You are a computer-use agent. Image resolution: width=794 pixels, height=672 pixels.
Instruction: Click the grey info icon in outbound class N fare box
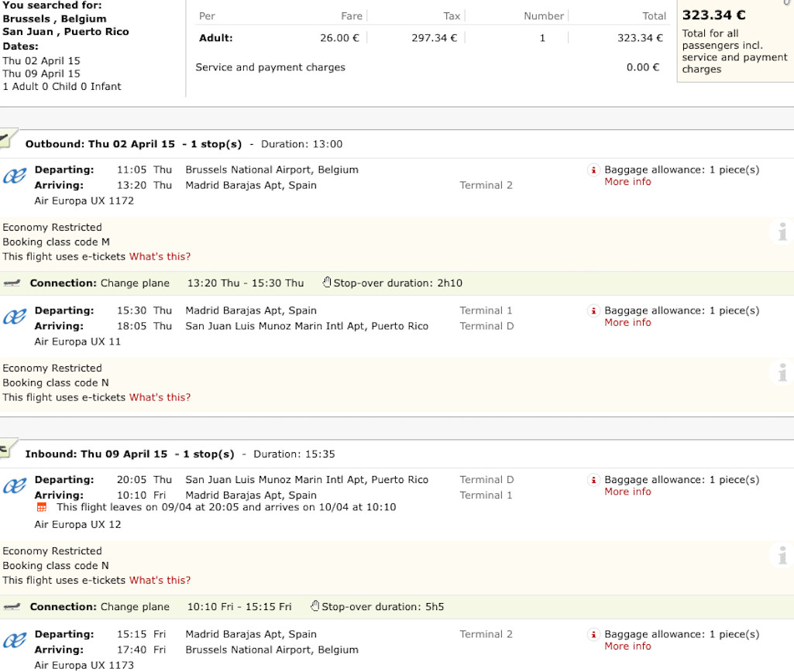click(782, 372)
